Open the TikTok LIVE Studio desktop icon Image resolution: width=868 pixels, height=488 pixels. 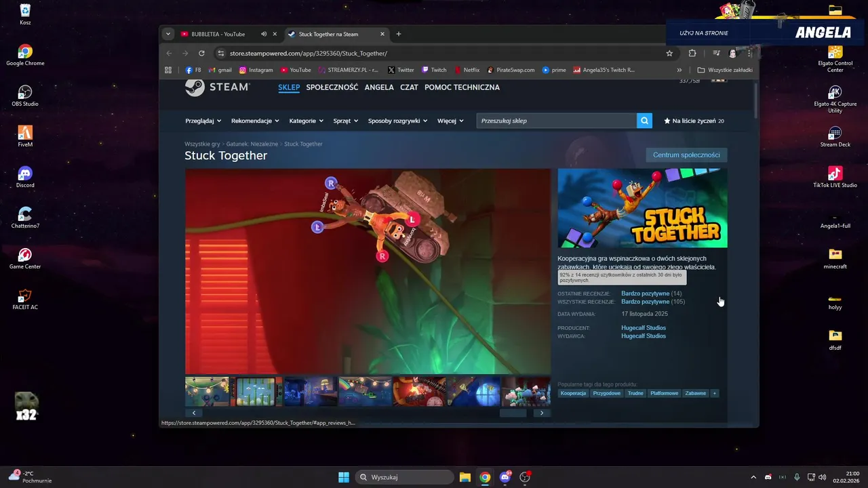pyautogui.click(x=835, y=177)
